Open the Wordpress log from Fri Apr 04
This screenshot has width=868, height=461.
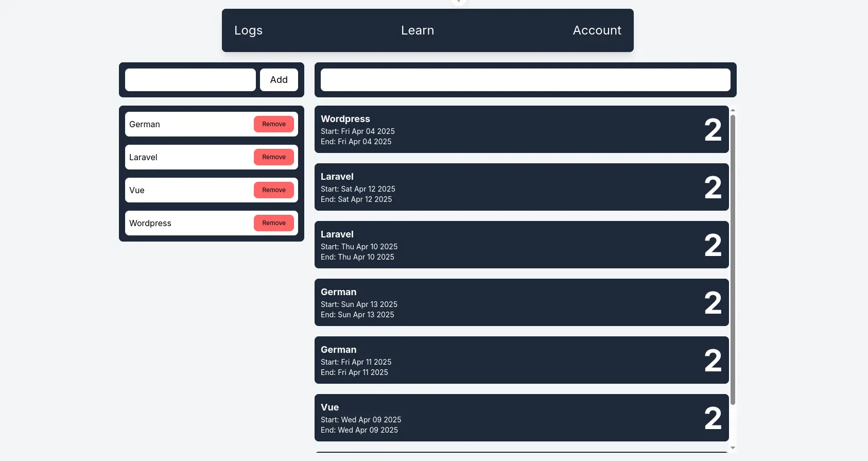[522, 129]
